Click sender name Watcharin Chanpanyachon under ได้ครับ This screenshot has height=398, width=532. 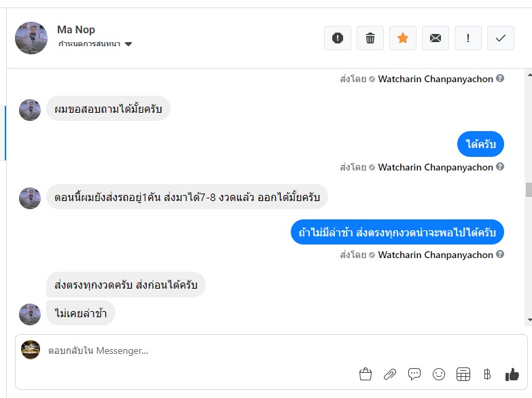tap(436, 167)
